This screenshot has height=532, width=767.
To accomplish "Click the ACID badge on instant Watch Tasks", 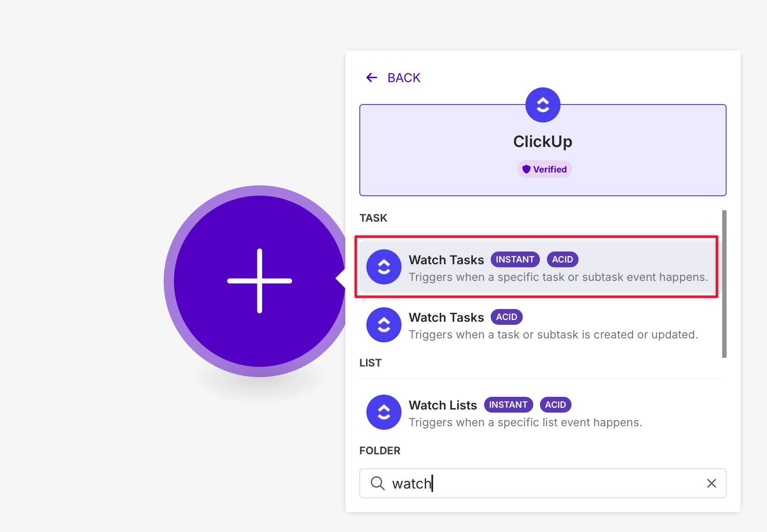I will point(562,259).
